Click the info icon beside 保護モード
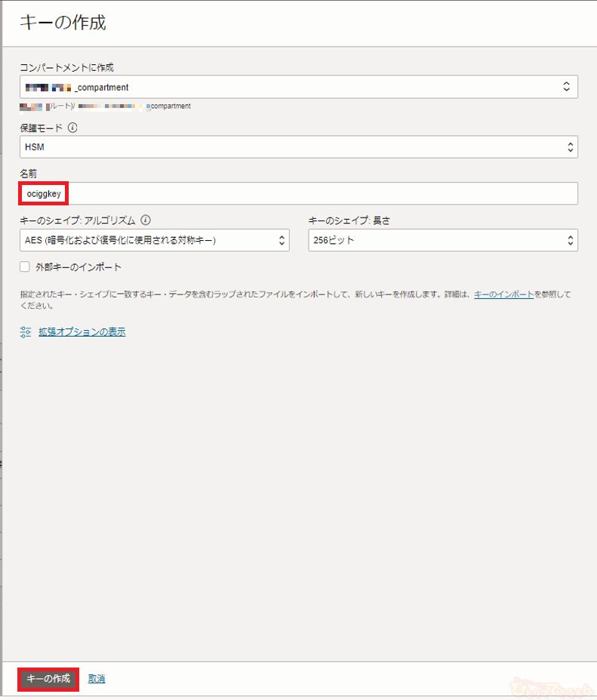Image resolution: width=597 pixels, height=700 pixels. pos(72,128)
